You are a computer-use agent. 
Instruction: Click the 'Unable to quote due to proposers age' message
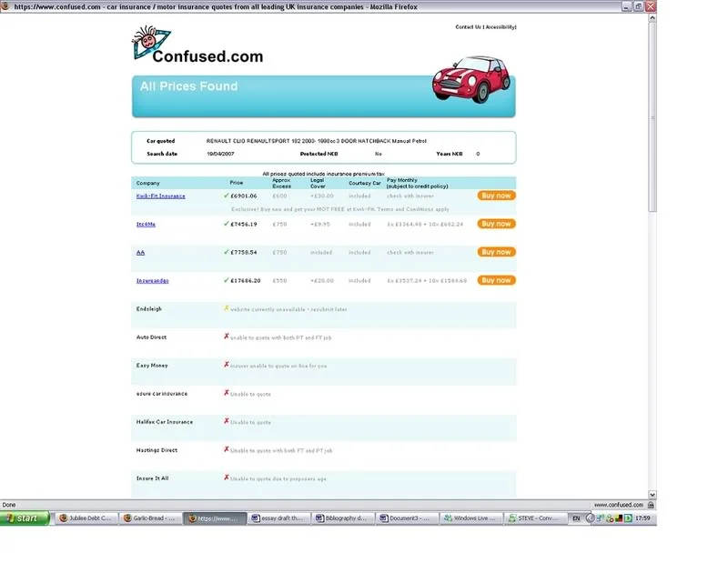tap(278, 479)
